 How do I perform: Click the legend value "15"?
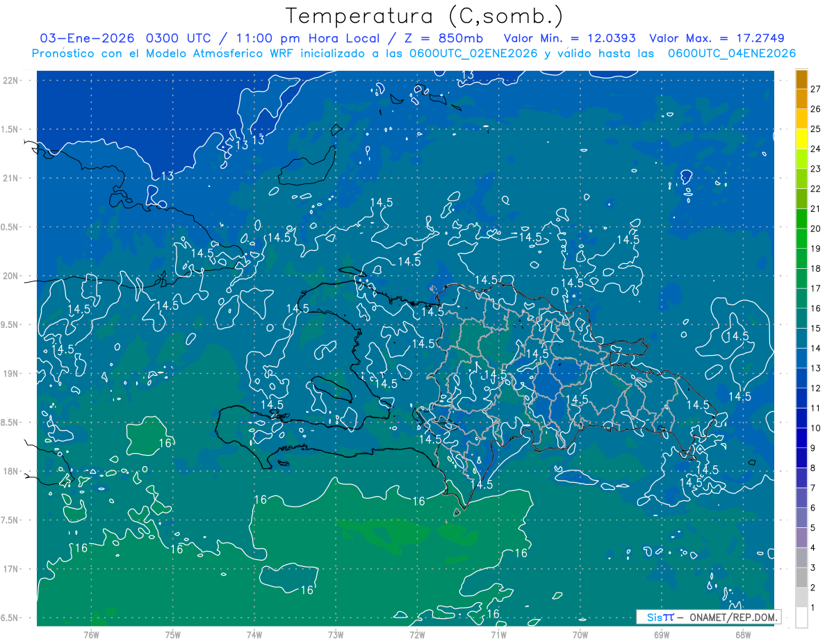tap(816, 329)
